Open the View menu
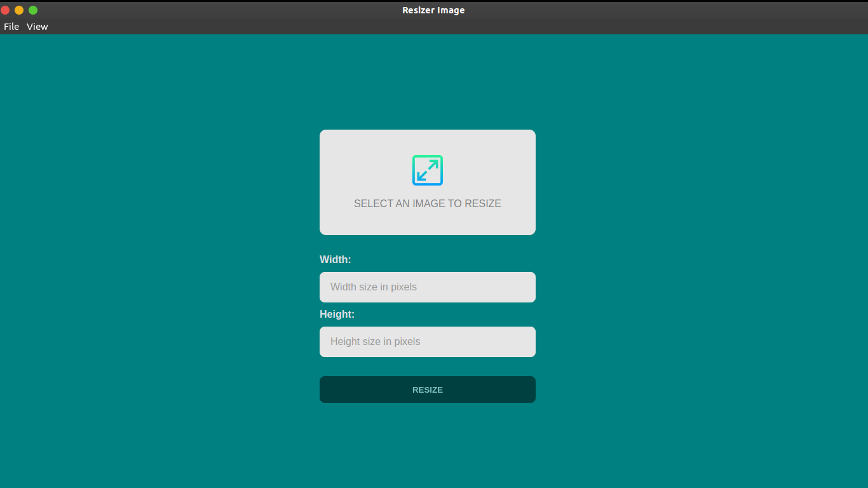Viewport: 868px width, 488px height. click(37, 27)
